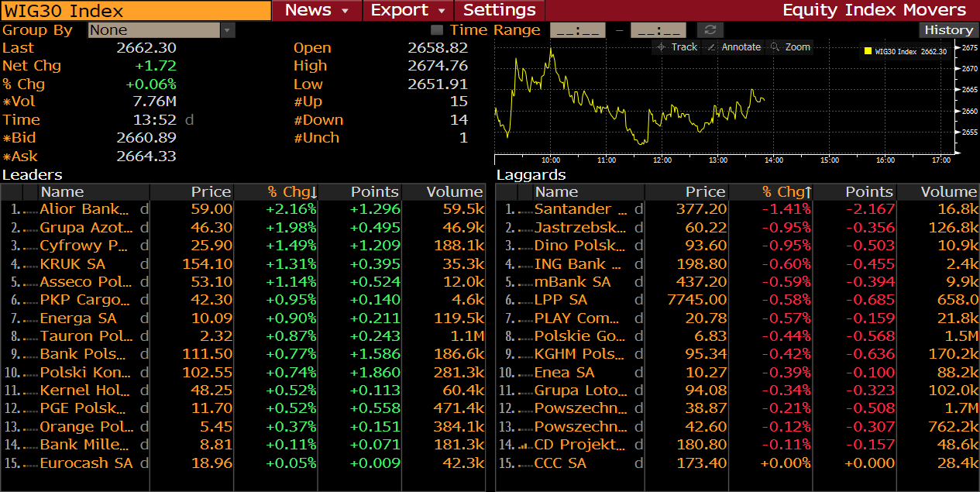The width and height of the screenshot is (980, 492).
Task: Select Grupa Azot row in leaders
Action: click(x=243, y=228)
